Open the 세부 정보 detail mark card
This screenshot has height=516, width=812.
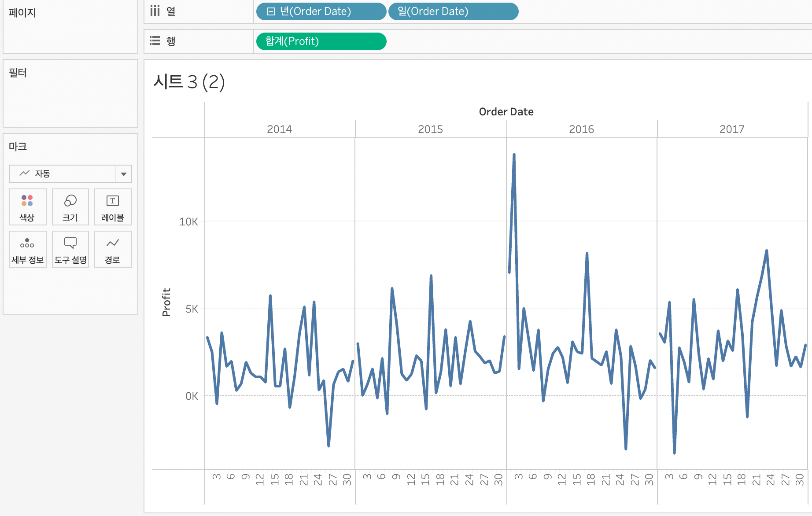27,249
